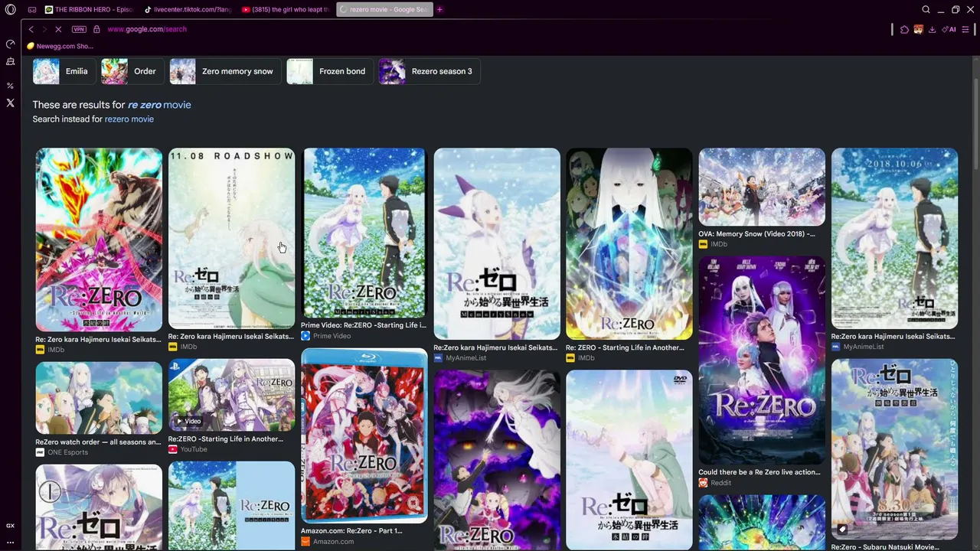Select the rezero movie Google Search tab
This screenshot has height=551, width=980.
[384, 10]
